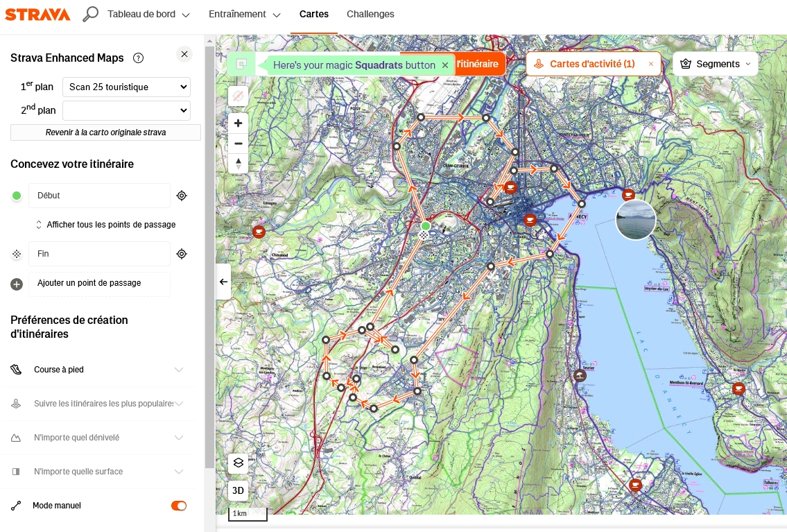Click the Strava search magnifier icon
The width and height of the screenshot is (787, 532).
pos(90,15)
